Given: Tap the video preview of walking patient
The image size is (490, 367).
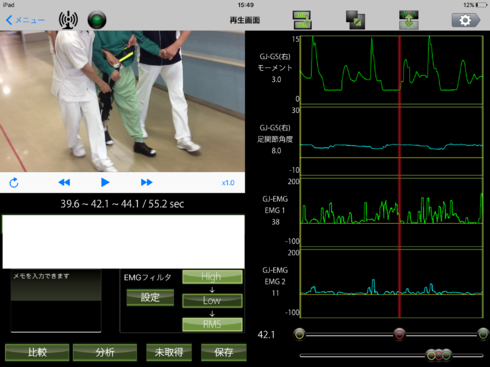Looking at the screenshot, I should 122,101.
